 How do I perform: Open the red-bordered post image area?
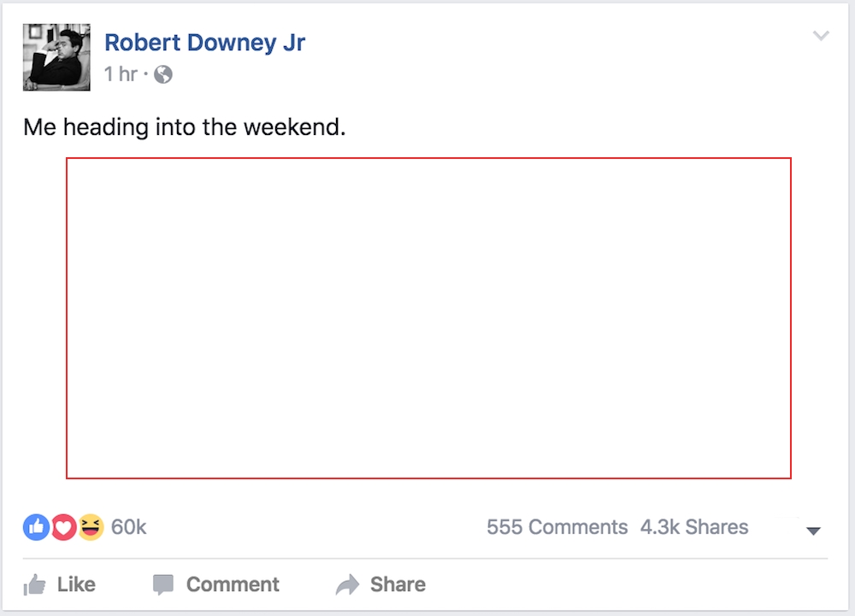(428, 318)
